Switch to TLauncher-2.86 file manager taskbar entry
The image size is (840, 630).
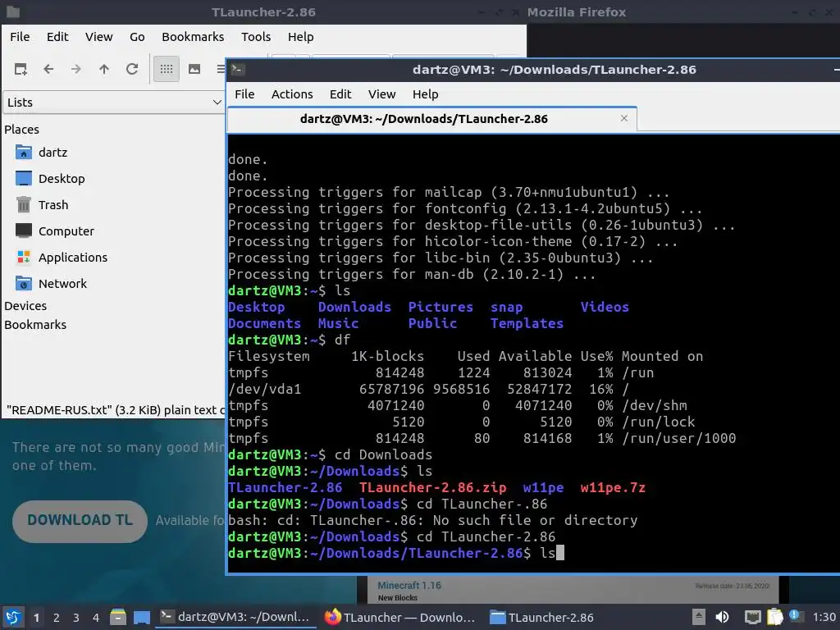(542, 617)
